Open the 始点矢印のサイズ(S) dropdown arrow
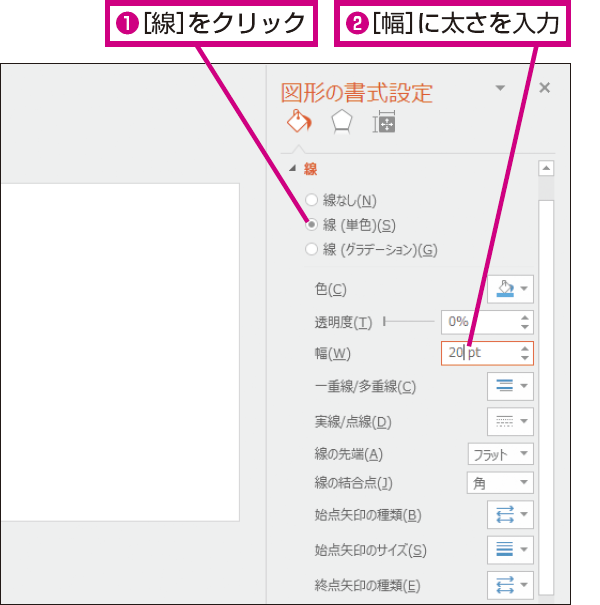600x605 pixels. (524, 549)
